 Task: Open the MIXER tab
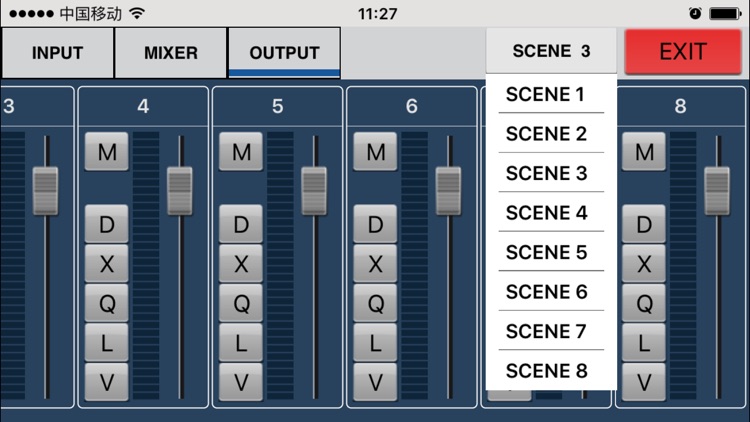click(x=171, y=53)
